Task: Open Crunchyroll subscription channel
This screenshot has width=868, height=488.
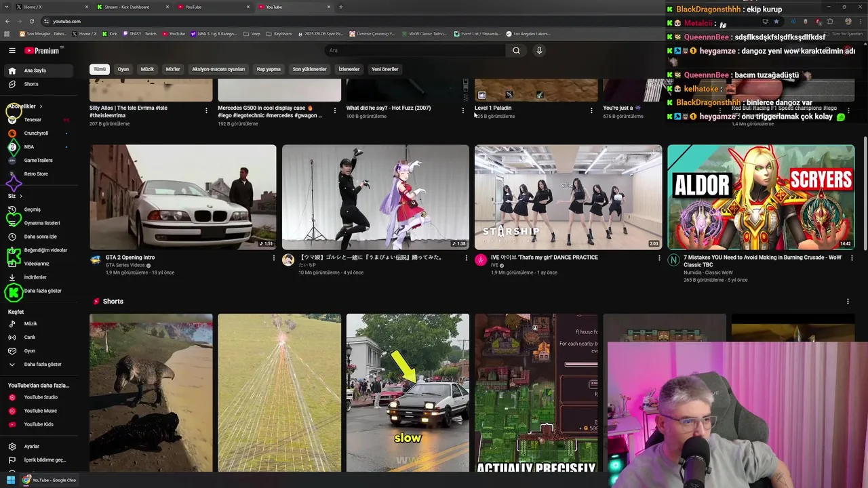Action: point(38,133)
